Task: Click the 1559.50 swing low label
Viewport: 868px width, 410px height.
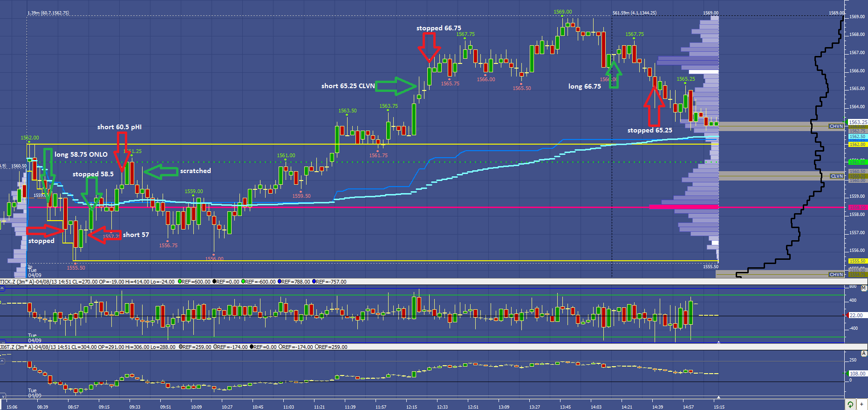Action: click(301, 196)
